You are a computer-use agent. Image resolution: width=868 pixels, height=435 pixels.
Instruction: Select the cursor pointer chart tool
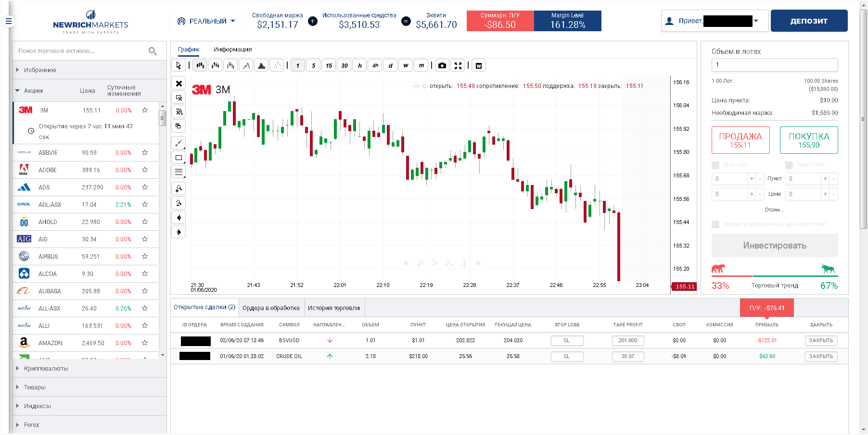click(179, 65)
